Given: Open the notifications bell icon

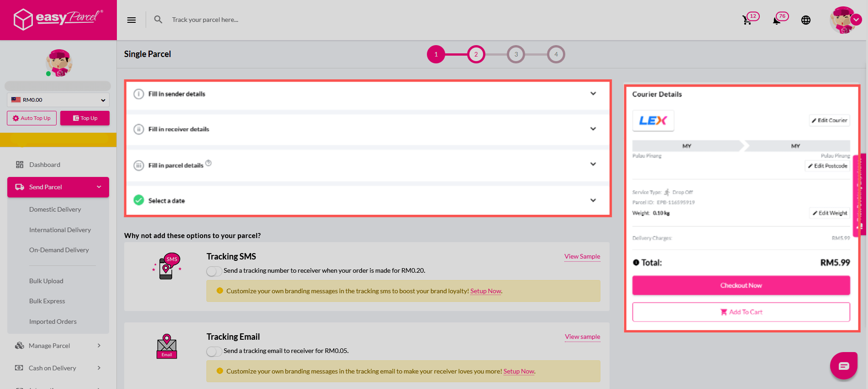Looking at the screenshot, I should (x=776, y=21).
